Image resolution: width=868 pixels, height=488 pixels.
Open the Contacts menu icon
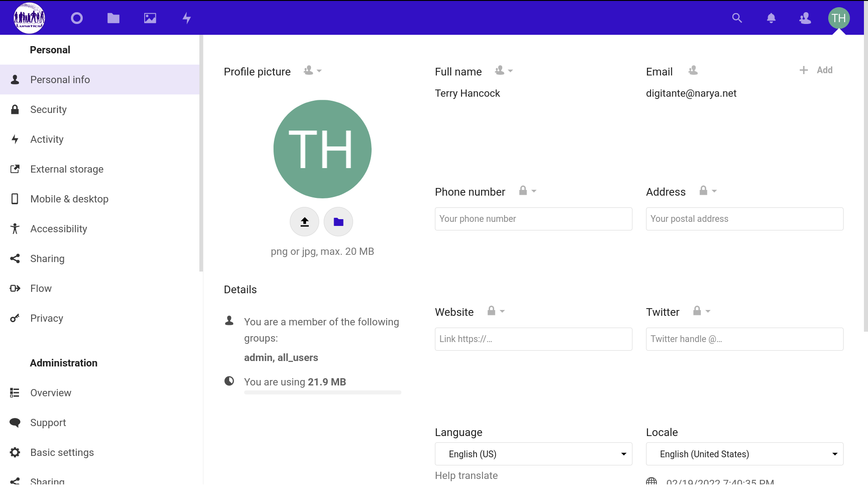[805, 18]
